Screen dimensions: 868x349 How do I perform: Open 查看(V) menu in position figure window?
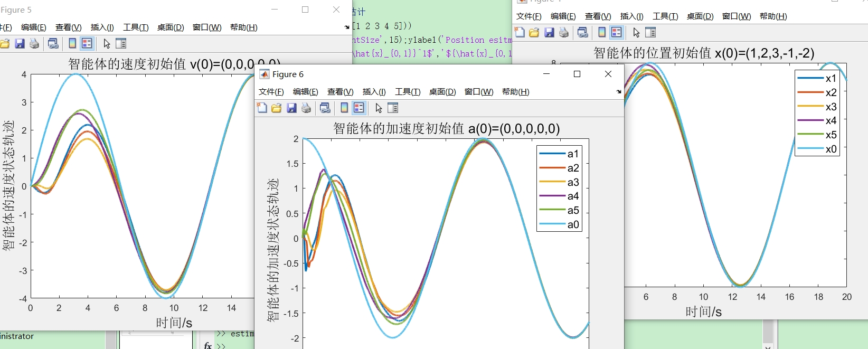coord(598,16)
